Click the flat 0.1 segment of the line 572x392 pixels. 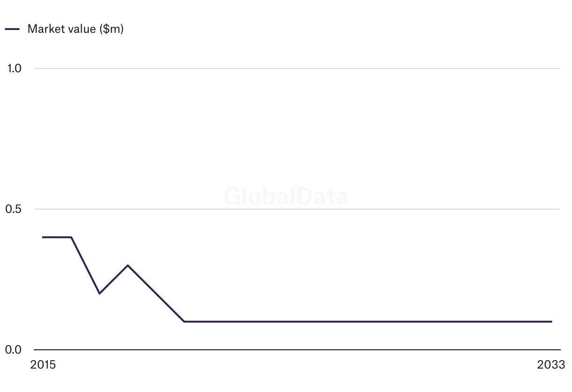[x=368, y=322]
